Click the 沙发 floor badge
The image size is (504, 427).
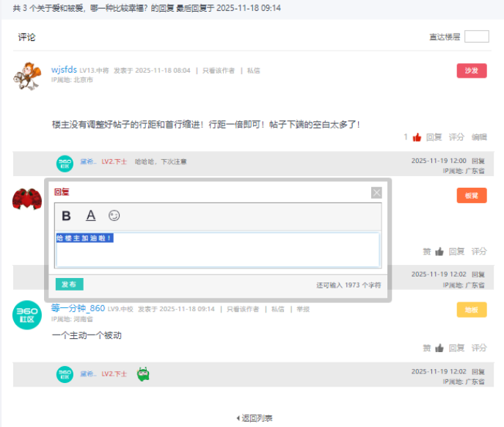pyautogui.click(x=471, y=71)
